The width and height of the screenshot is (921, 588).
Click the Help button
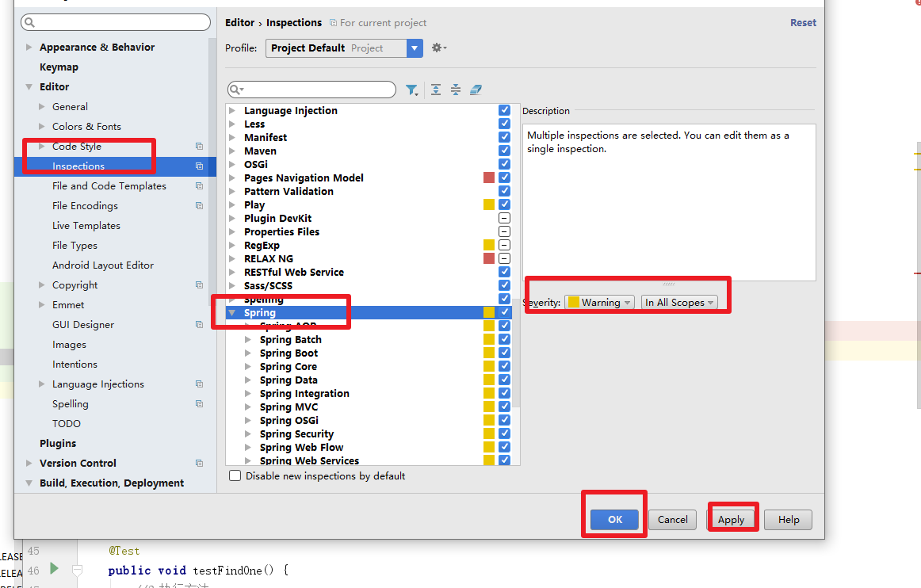tap(789, 519)
